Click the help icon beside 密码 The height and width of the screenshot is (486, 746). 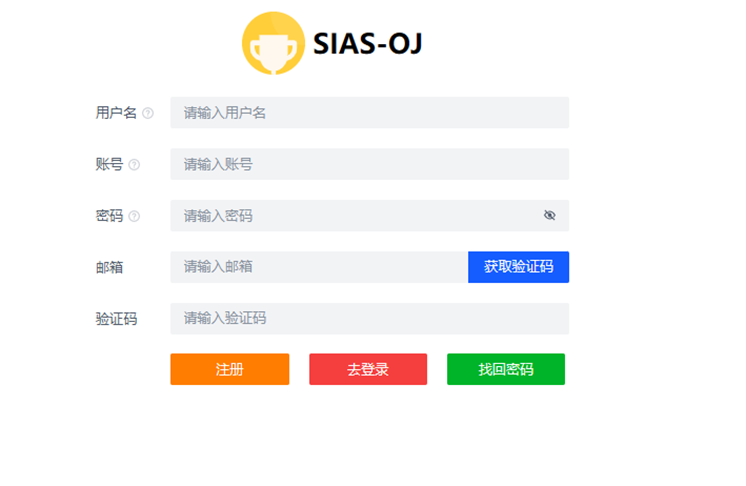point(134,216)
